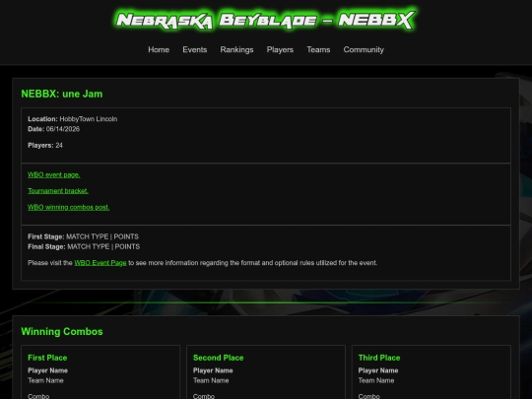Open the Community menu item
Screen dimensions: 532x399
[x=364, y=50]
